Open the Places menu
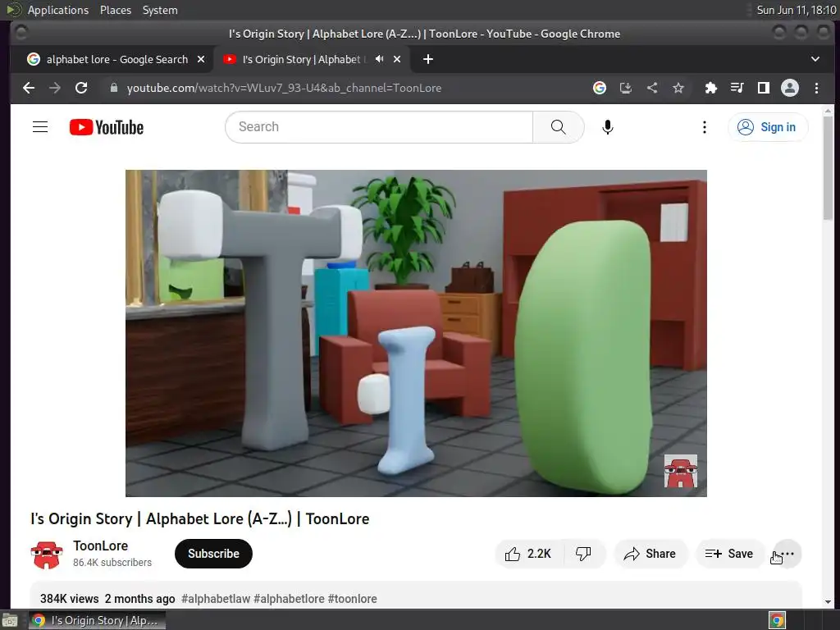840x630 pixels. (116, 10)
